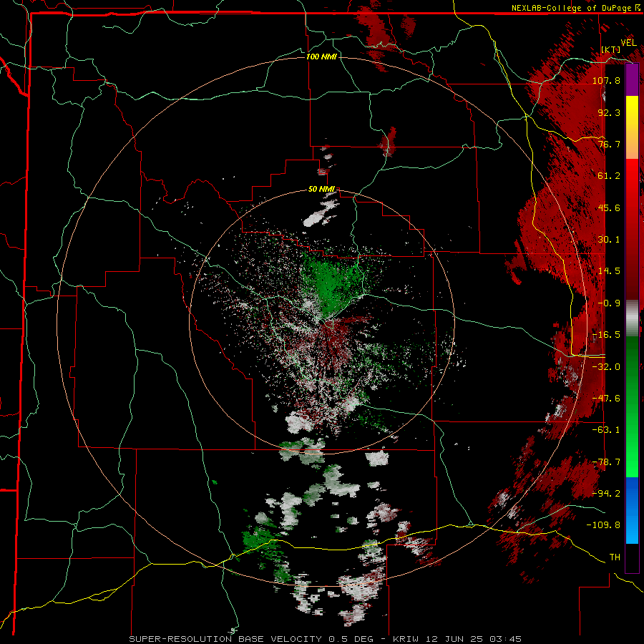Click the bright red color bar segment near 61.2
The image size is (644, 644).
coord(632,175)
